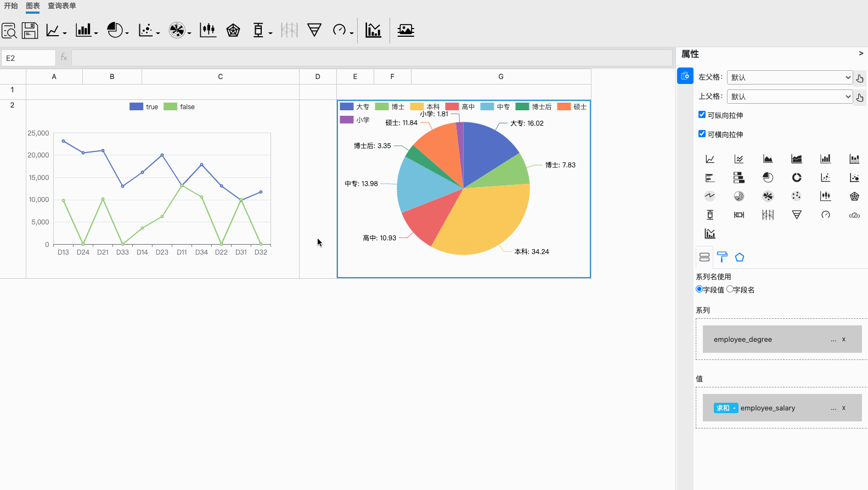The width and height of the screenshot is (868, 490).
Task: Insert a boxplot chart from the toolbar
Action: (258, 30)
